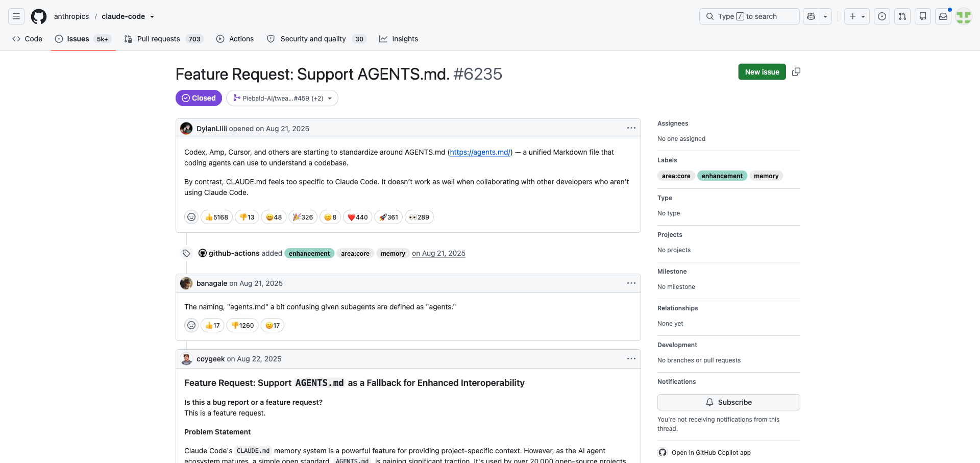
Task: Switch to the Insights tab
Action: [399, 39]
